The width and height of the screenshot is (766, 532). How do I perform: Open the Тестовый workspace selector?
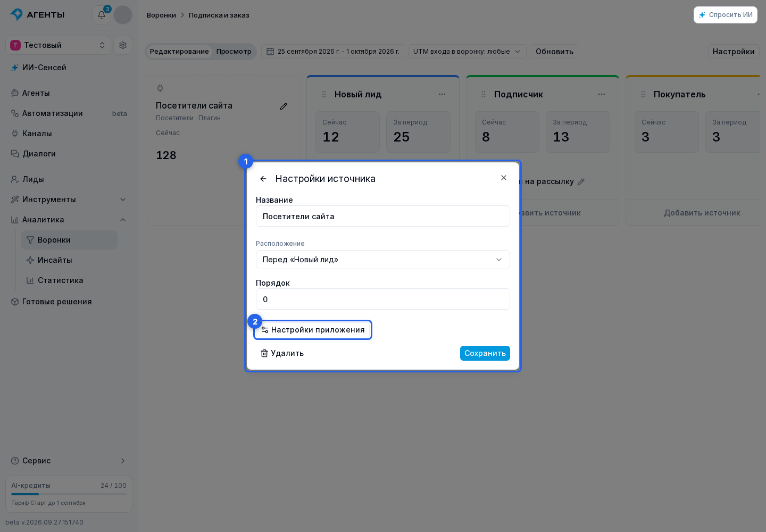pyautogui.click(x=58, y=45)
